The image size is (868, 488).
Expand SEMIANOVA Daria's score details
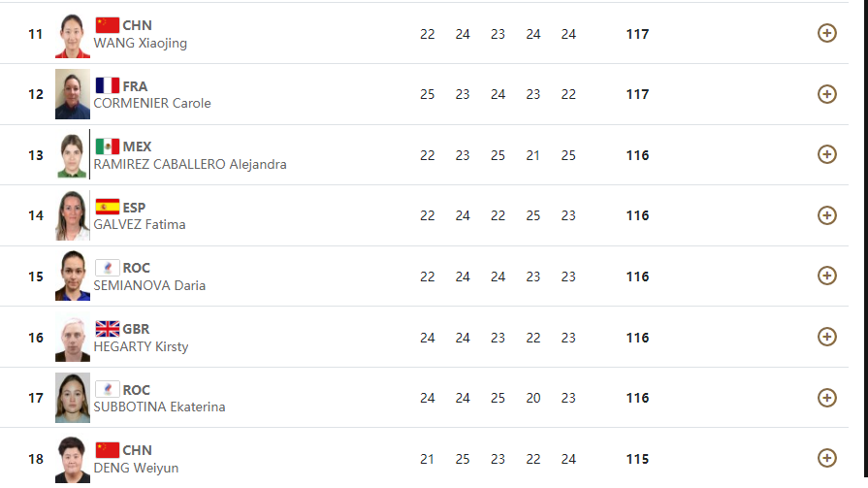pos(826,276)
